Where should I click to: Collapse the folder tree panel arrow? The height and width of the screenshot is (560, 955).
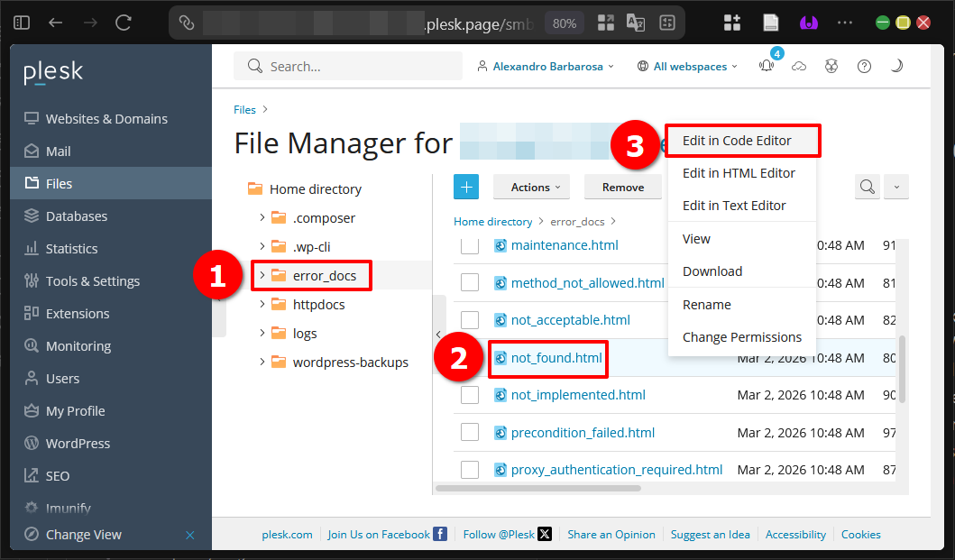(438, 334)
